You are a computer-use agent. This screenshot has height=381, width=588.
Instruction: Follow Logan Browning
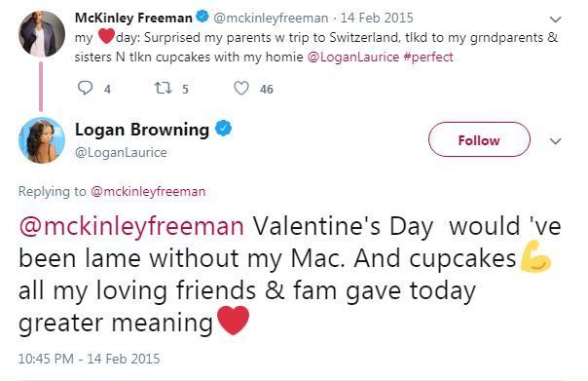[x=479, y=139]
